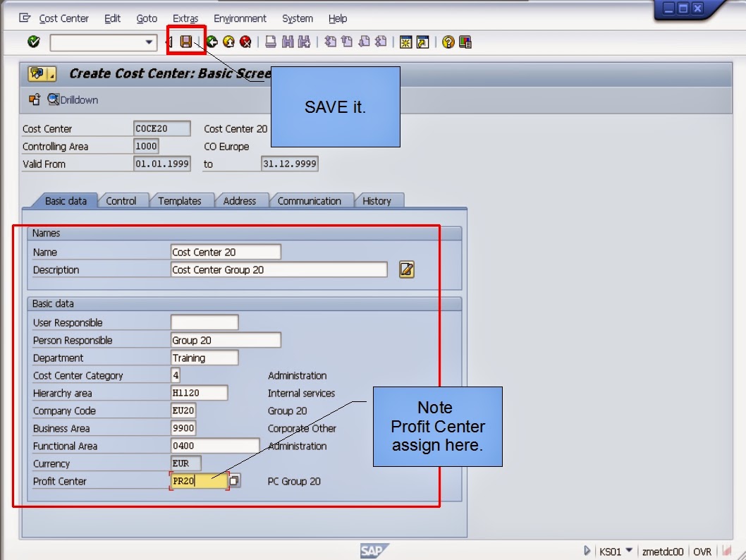The image size is (746, 560).
Task: Toggle OVR overwrite mode in status bar
Action: coord(702,551)
